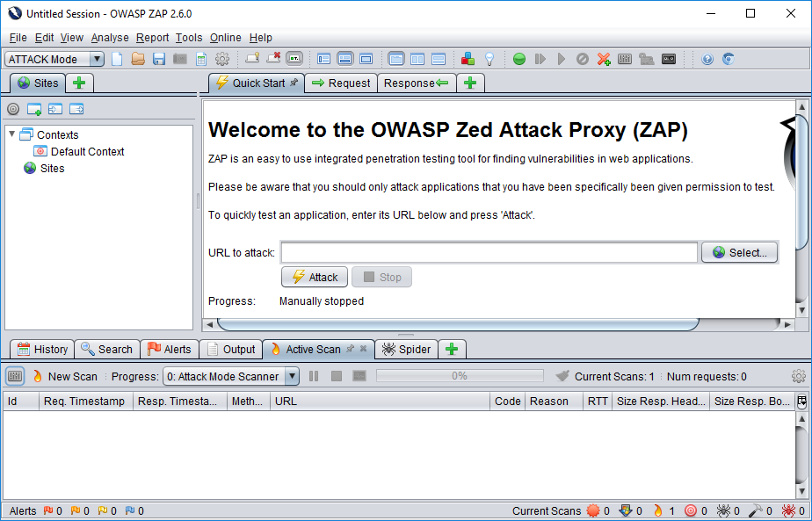Select the expand Information panel layout icon
812x521 pixels.
[x=344, y=59]
